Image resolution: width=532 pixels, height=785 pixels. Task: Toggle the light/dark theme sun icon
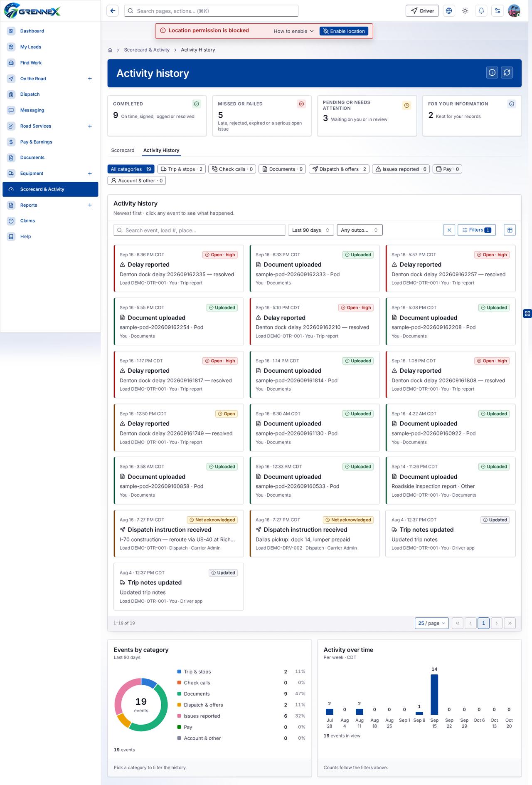pos(465,11)
